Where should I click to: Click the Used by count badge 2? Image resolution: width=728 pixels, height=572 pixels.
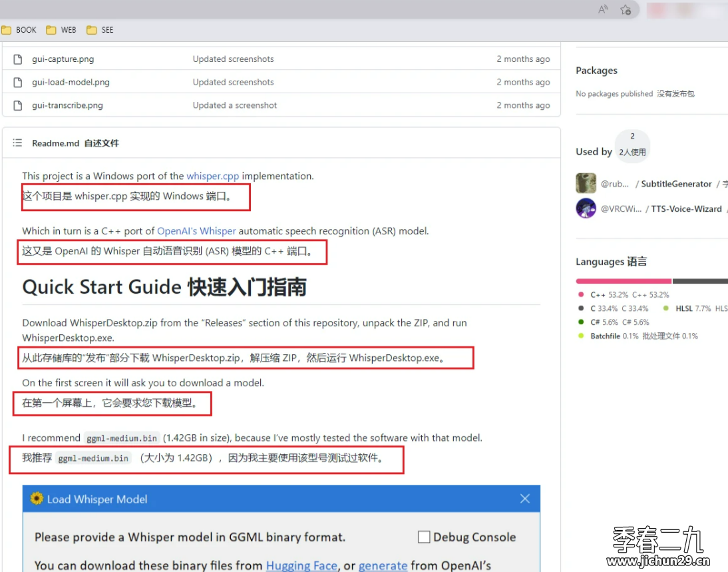632,146
